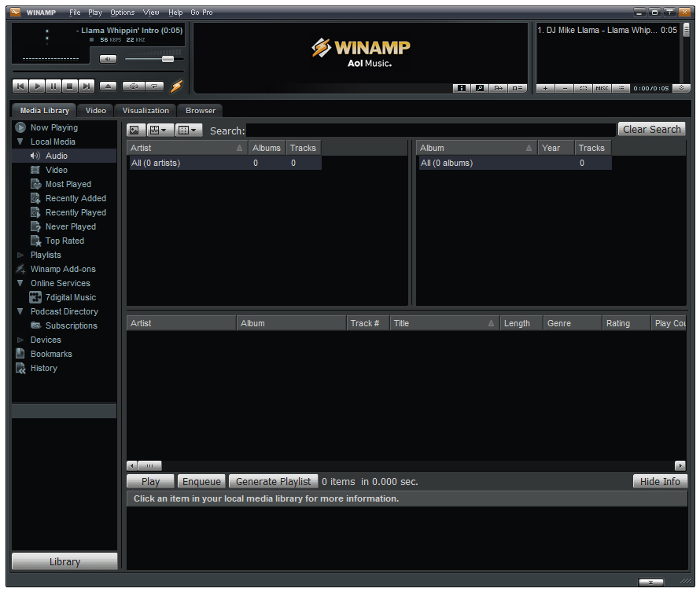Click the Clear Search button
The width and height of the screenshot is (700, 592).
pyautogui.click(x=652, y=130)
